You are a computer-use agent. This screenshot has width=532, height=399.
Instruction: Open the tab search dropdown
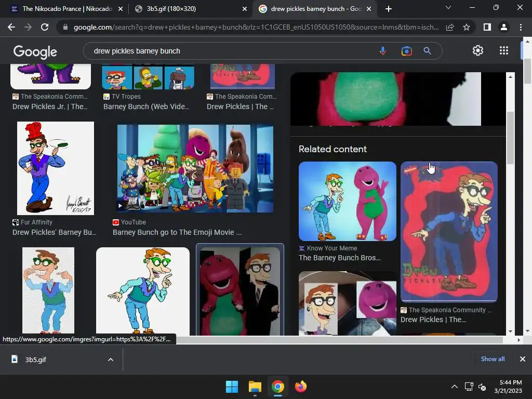tap(448, 7)
